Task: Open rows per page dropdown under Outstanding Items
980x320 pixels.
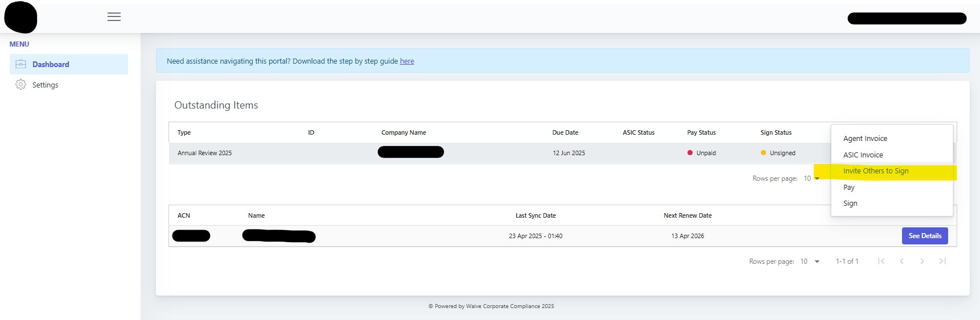Action: point(812,178)
